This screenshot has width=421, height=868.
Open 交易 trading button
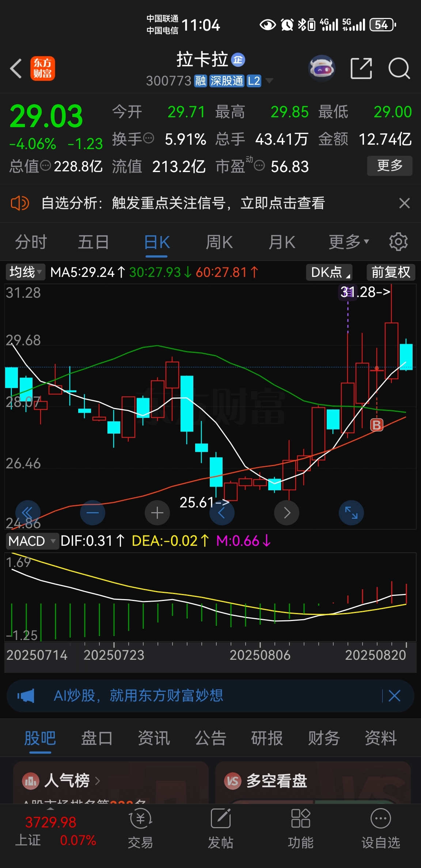[x=140, y=829]
